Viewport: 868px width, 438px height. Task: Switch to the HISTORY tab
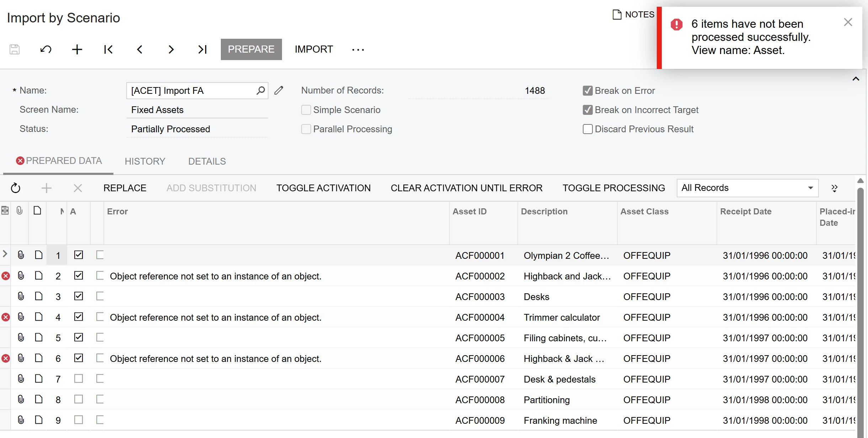point(145,161)
